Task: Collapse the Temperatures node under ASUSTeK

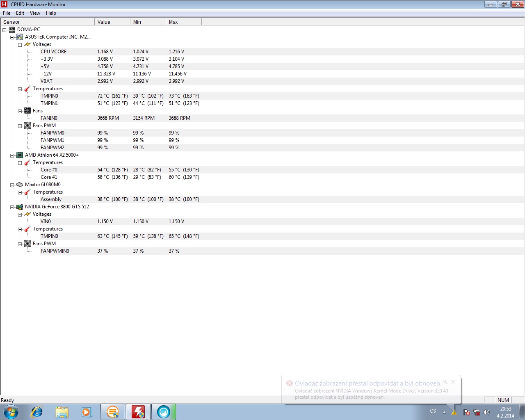Action: click(20, 89)
